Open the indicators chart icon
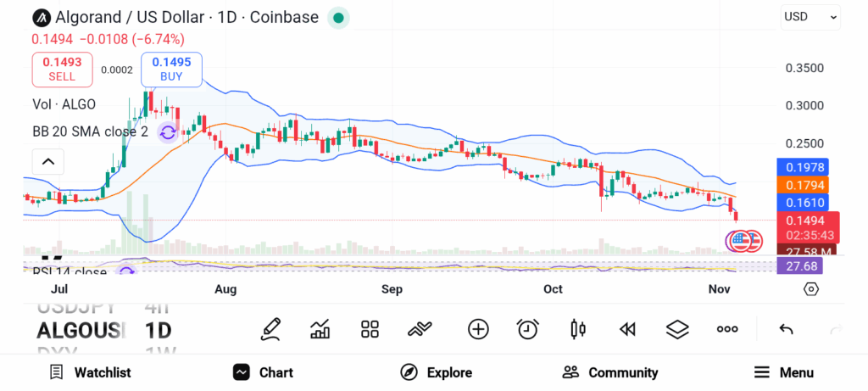The height and width of the screenshot is (391, 868). pos(320,329)
